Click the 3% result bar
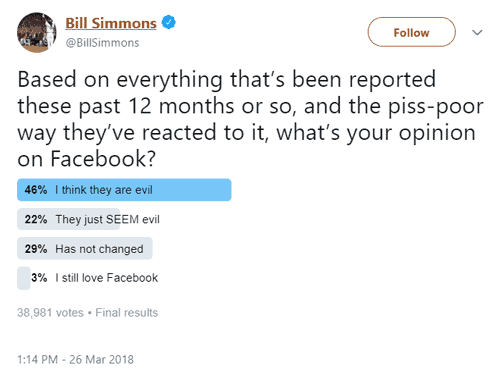This screenshot has width=500, height=373. point(24,278)
